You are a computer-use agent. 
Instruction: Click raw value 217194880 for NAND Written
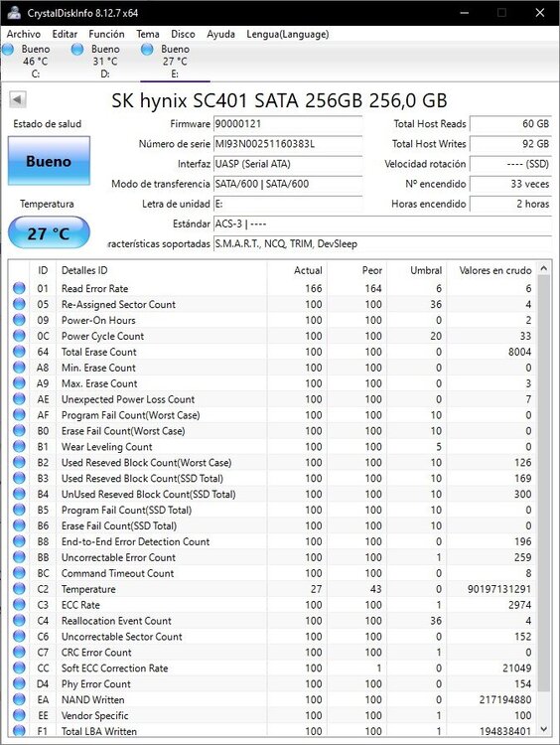click(x=505, y=699)
